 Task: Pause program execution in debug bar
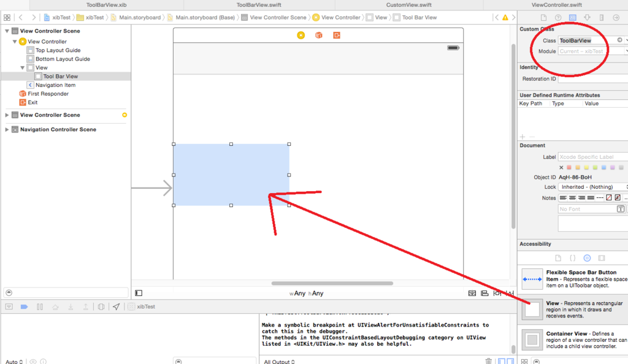pos(40,307)
